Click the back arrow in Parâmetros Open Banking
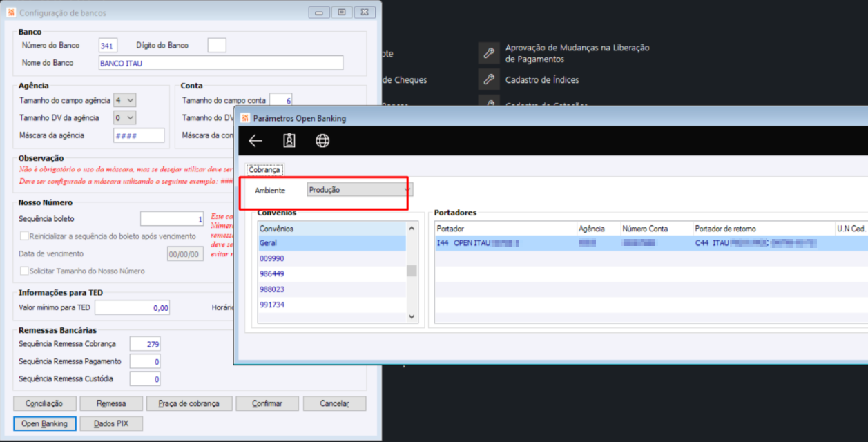The image size is (868, 442). point(255,141)
